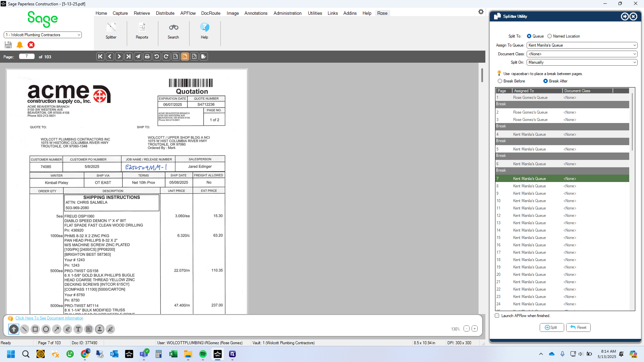Screen dimensions: 644x362
Task: Open Microsoft Teams from the taskbar
Action: pos(144,354)
